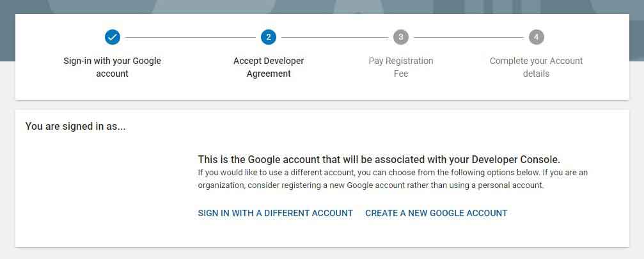The image size is (644, 259).
Task: Select the blue step 2 circle
Action: tap(268, 37)
